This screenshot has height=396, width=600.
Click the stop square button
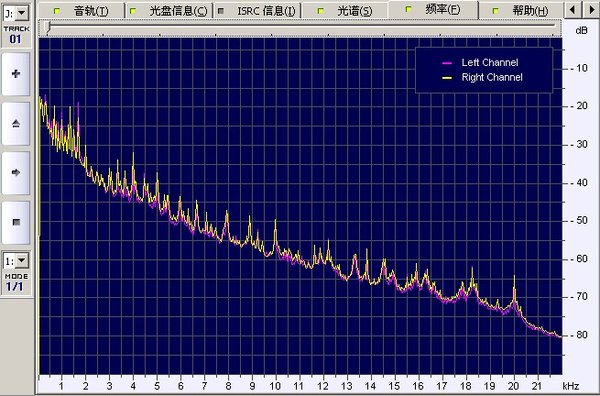(16, 222)
